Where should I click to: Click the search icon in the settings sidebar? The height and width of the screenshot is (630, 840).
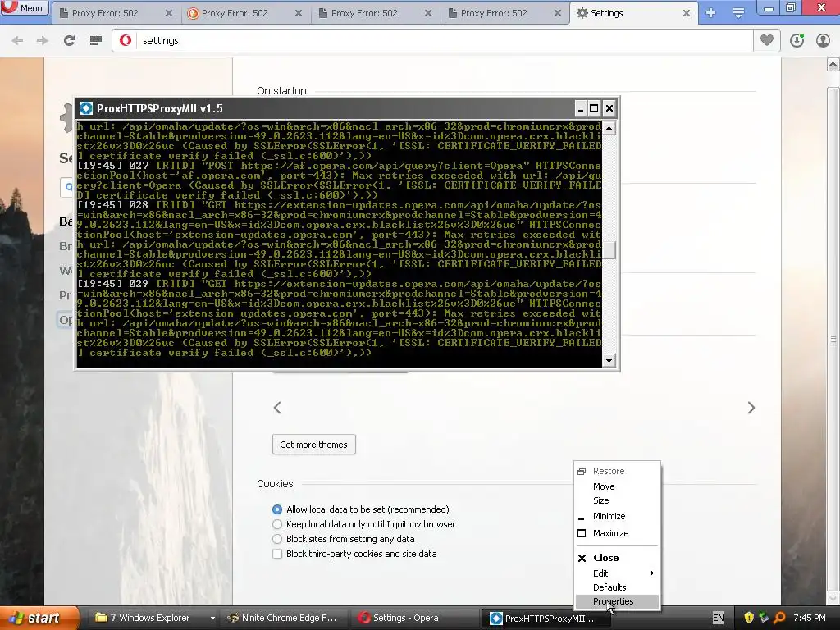click(69, 187)
